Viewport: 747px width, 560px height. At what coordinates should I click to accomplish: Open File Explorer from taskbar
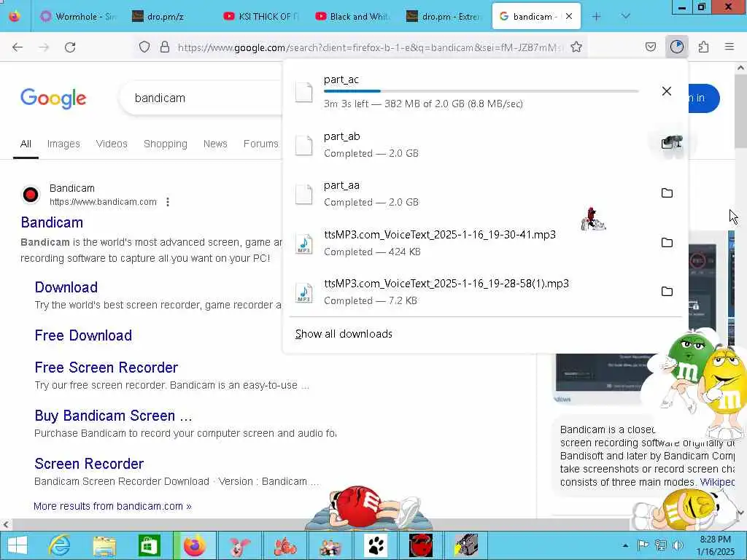click(105, 545)
